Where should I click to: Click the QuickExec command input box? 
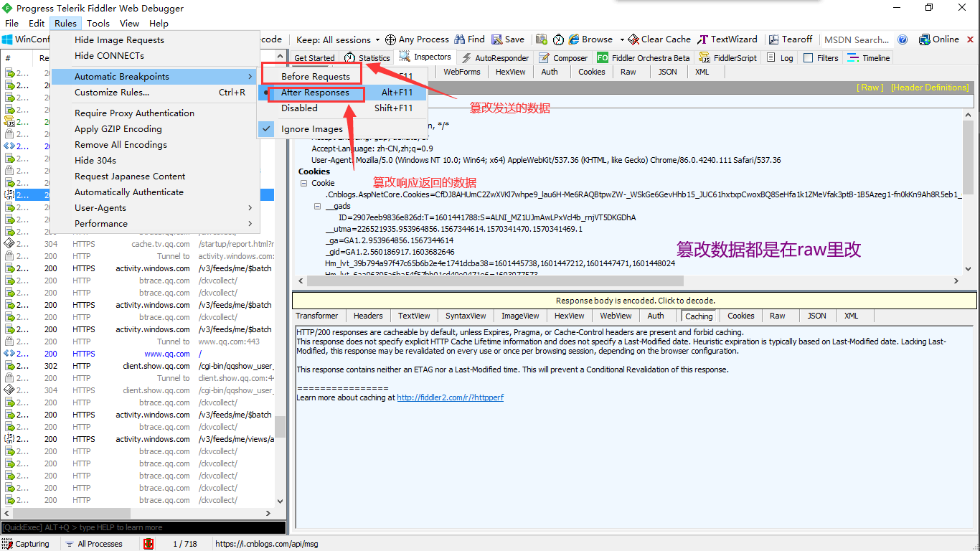(143, 527)
